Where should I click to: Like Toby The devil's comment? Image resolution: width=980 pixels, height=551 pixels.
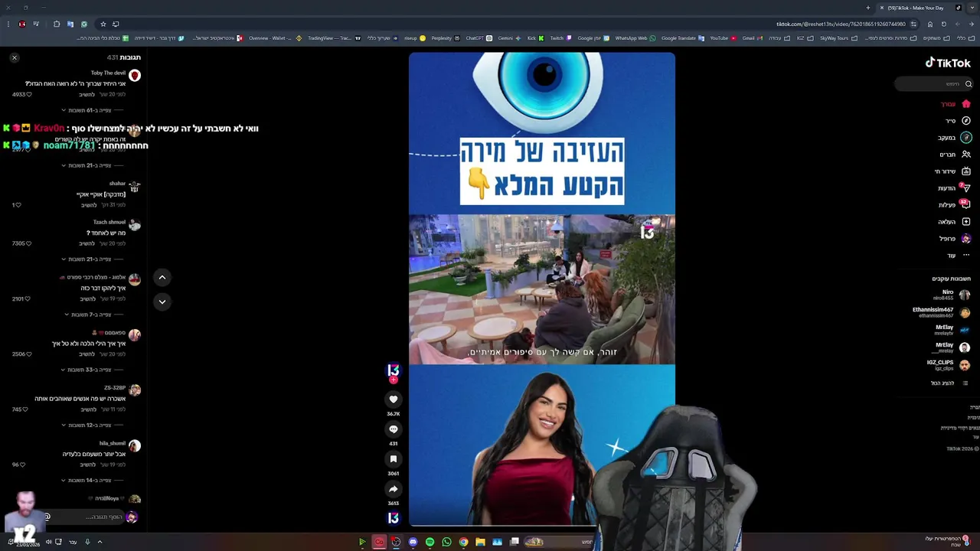[x=29, y=94]
